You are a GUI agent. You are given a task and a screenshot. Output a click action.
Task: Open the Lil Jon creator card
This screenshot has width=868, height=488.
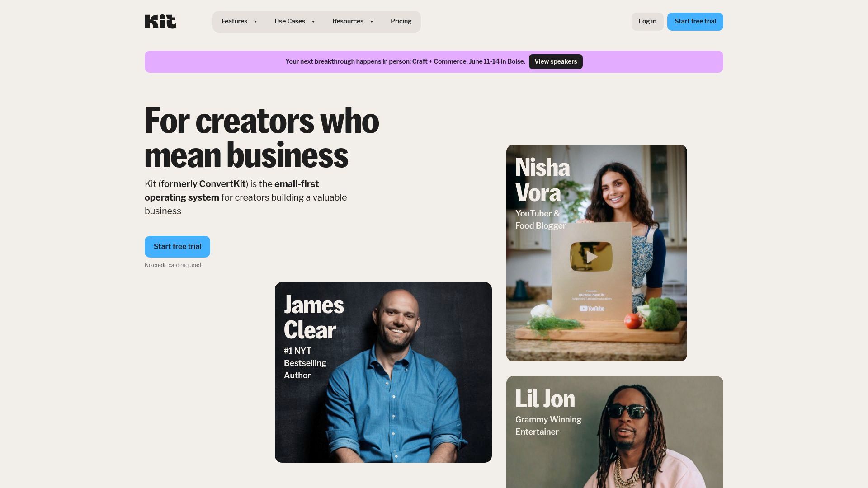[x=615, y=432]
